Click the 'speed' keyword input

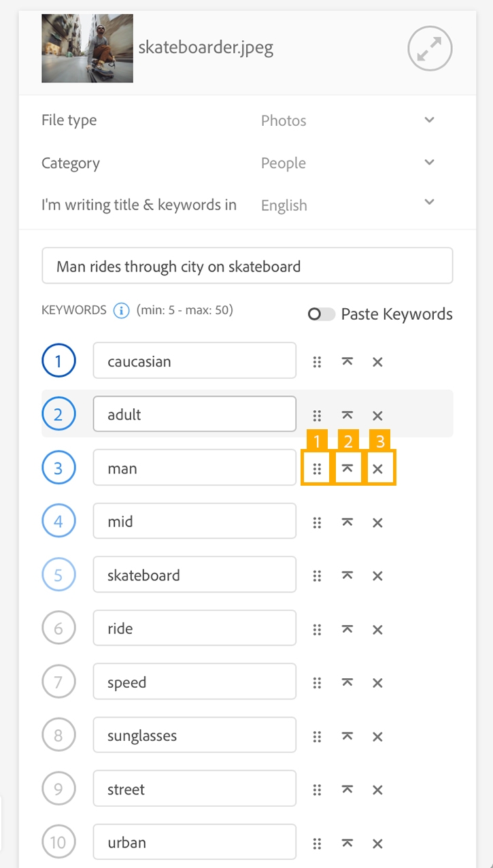[194, 682]
